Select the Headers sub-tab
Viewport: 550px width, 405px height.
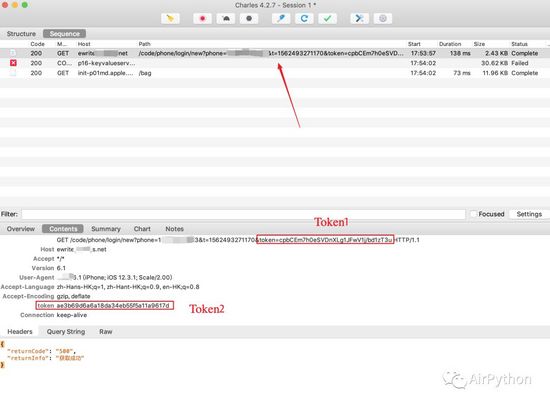pyautogui.click(x=20, y=331)
